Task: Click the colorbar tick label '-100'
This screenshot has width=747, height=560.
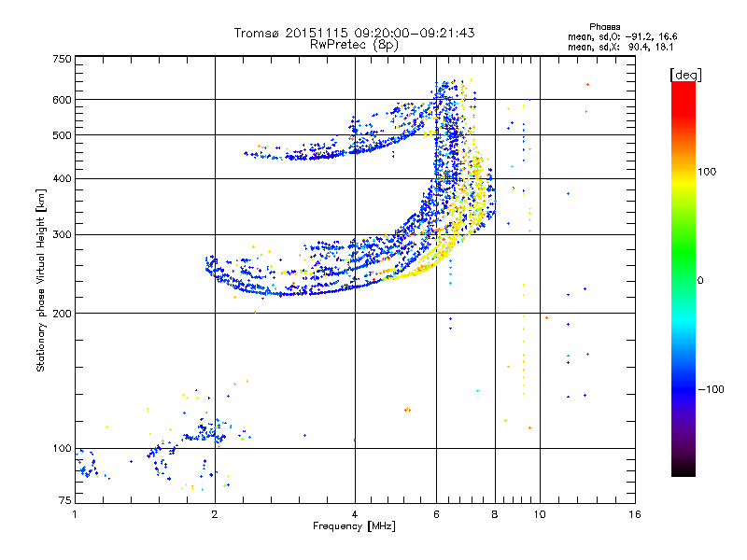Action: [x=711, y=389]
